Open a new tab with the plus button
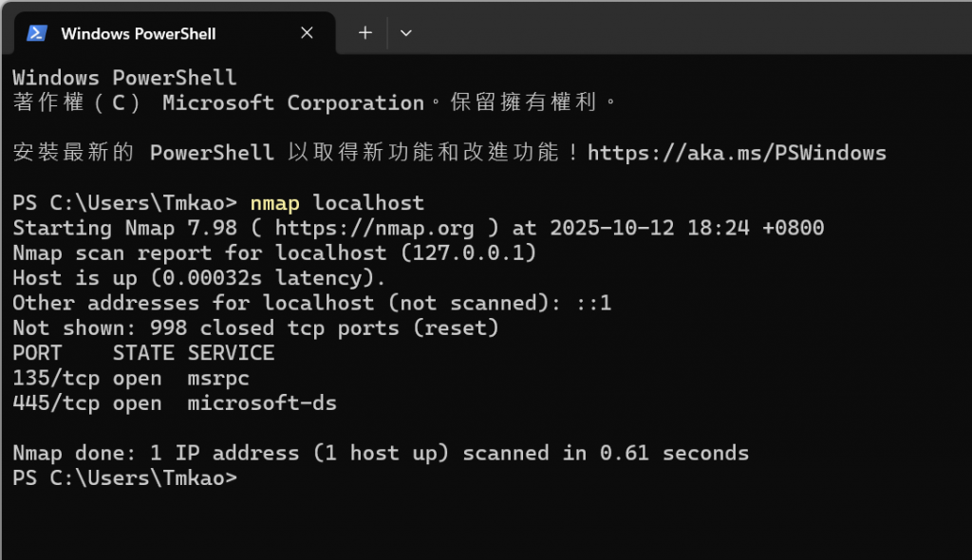Screen dimensions: 972x560 tap(365, 33)
